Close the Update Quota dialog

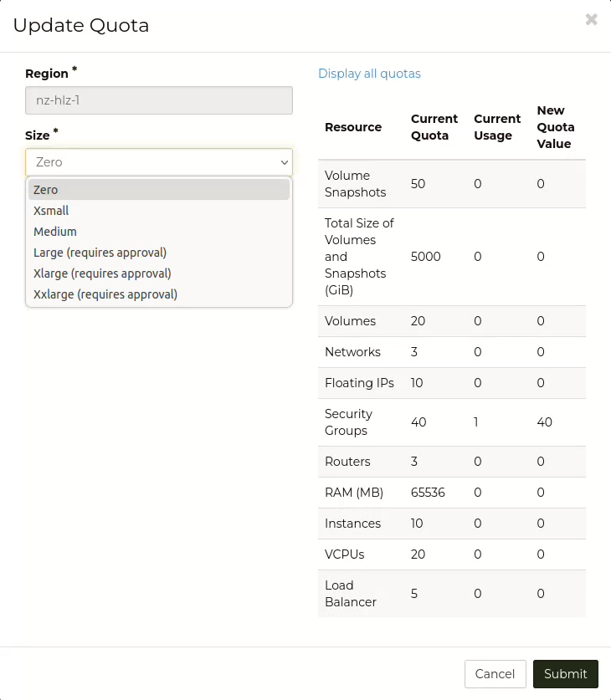[x=591, y=19]
